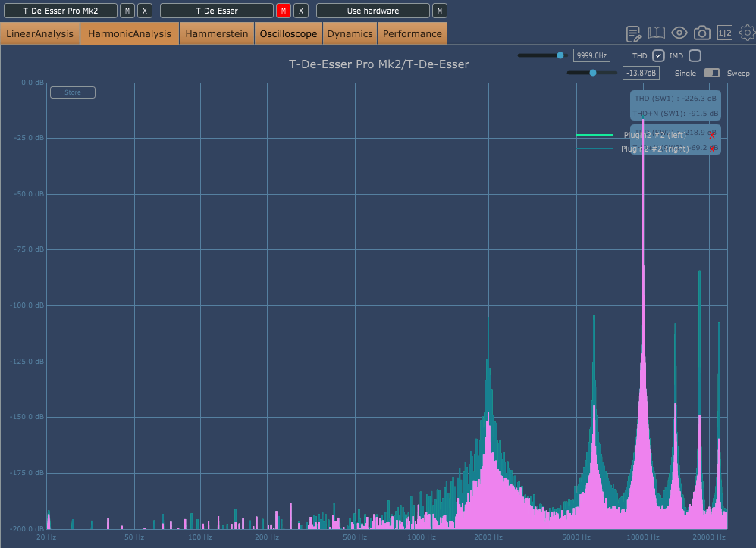Click the Single label
756x548 pixels.
coord(685,74)
